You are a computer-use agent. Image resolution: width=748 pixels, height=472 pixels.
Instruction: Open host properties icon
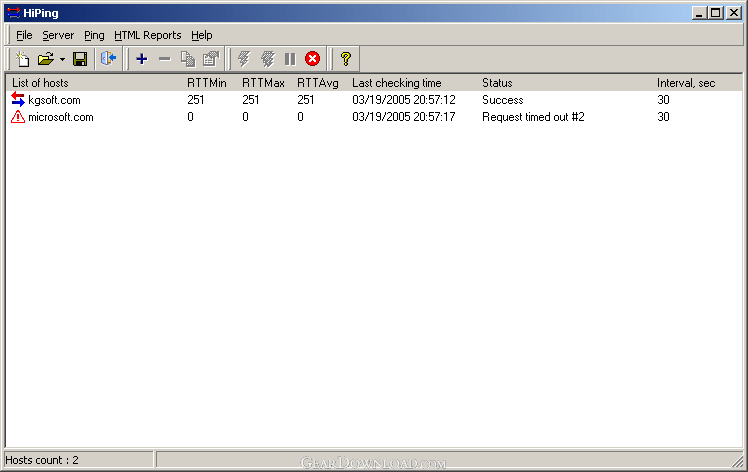[x=211, y=59]
